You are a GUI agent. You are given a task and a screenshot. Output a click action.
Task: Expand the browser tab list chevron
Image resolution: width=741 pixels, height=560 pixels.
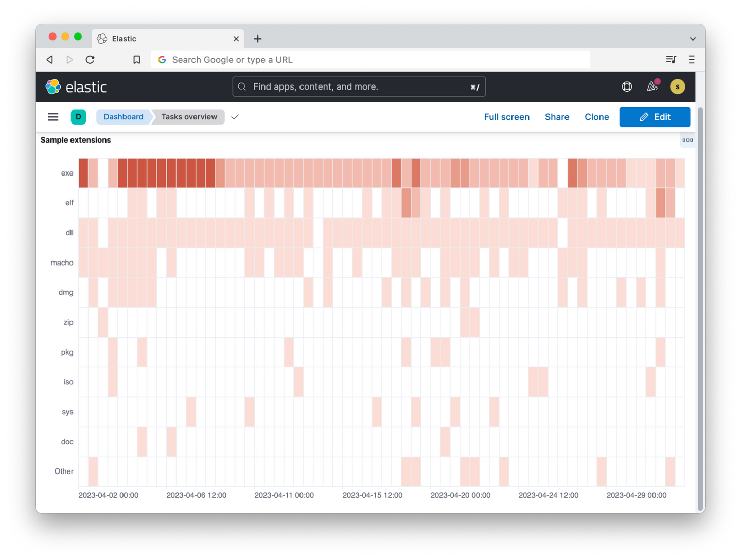[693, 39]
